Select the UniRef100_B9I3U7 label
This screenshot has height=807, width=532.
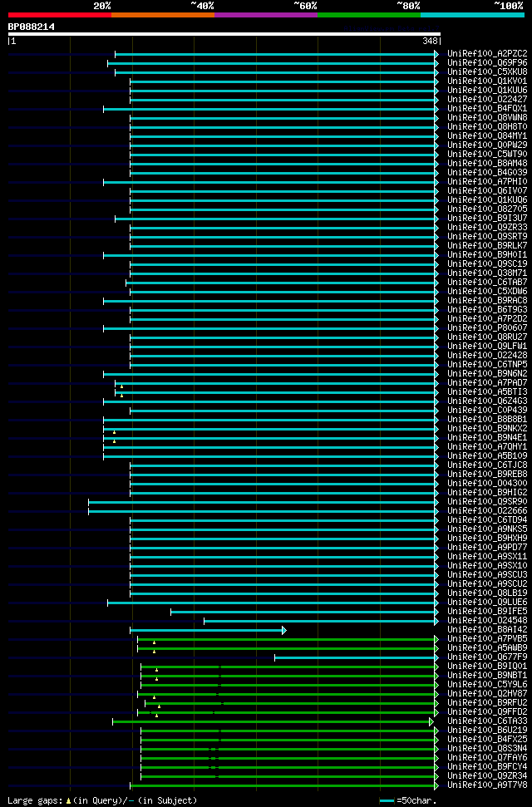pyautogui.click(x=487, y=219)
